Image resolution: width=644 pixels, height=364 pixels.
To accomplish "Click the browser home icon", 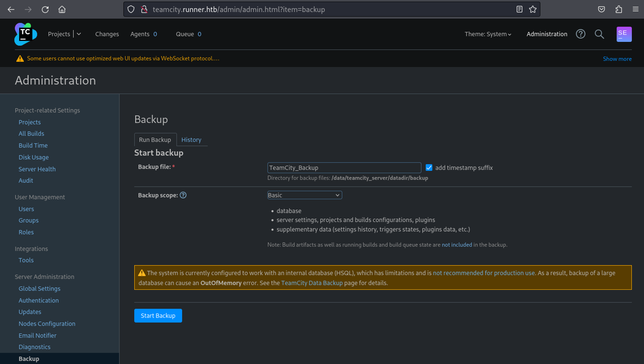I will pos(62,9).
